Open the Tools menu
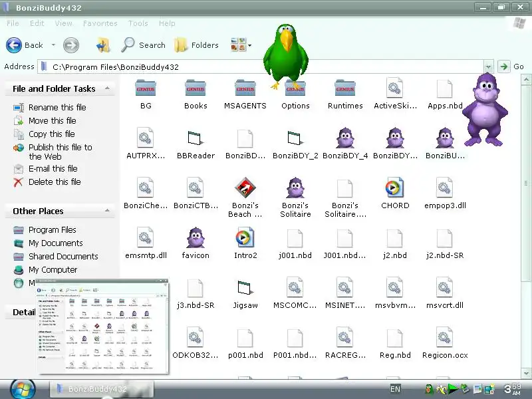Viewport: 532px width, 399px height. coord(138,23)
